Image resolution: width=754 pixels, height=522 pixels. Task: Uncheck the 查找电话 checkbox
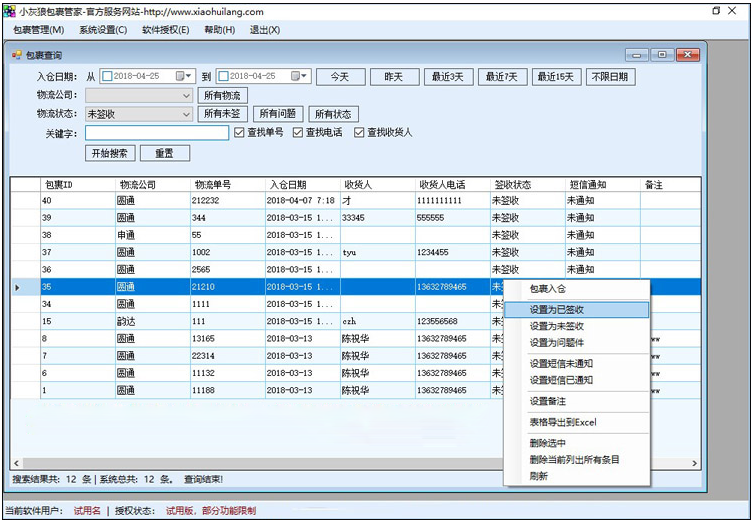pos(298,133)
